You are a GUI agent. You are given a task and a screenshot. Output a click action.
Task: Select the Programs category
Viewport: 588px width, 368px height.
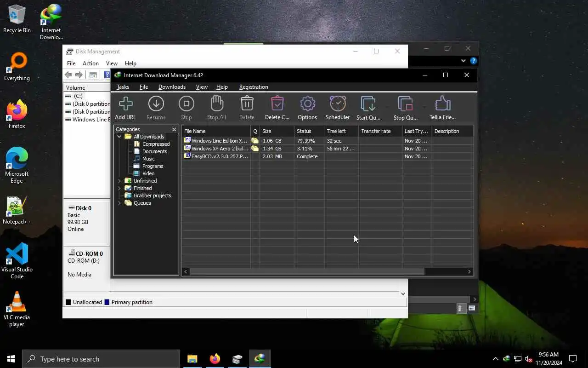(153, 166)
